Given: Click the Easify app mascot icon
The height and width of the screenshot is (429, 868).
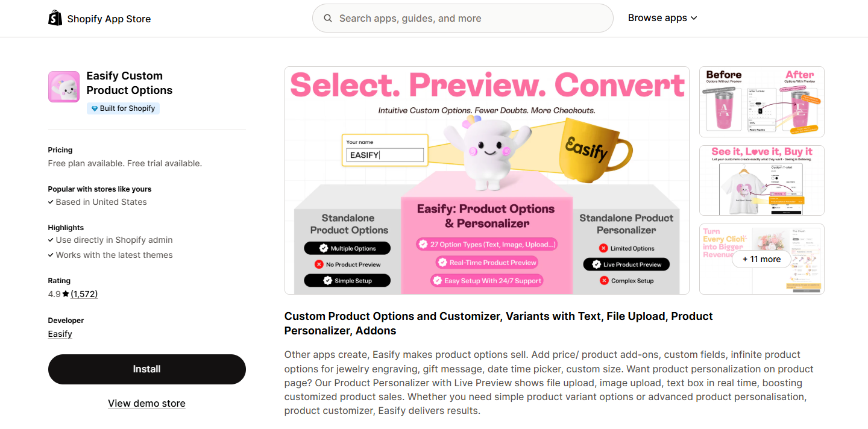Looking at the screenshot, I should point(64,87).
